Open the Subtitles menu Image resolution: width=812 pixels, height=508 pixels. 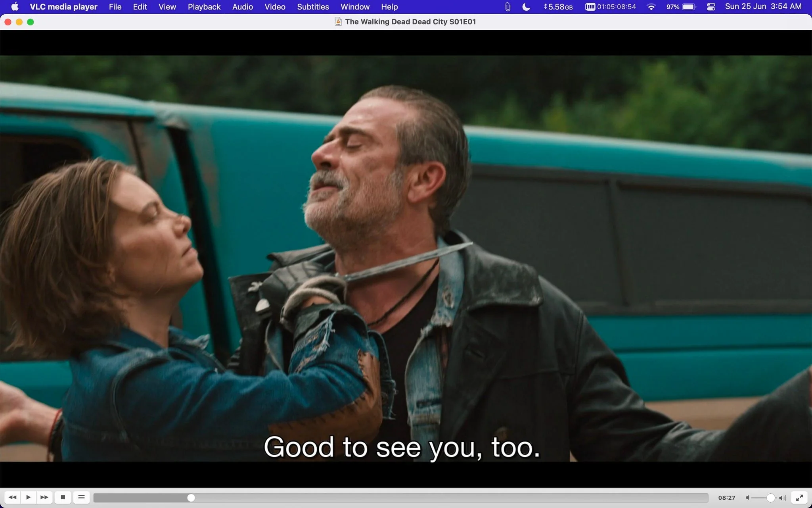313,7
